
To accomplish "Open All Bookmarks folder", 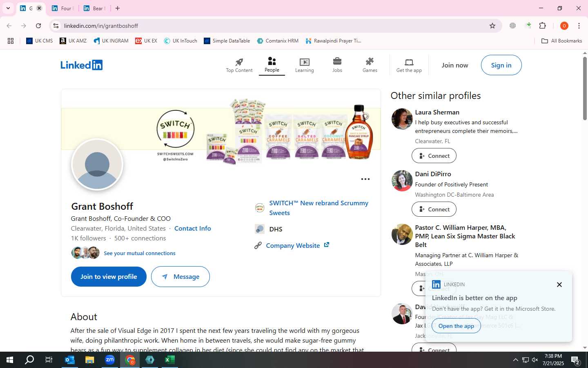I will (561, 41).
